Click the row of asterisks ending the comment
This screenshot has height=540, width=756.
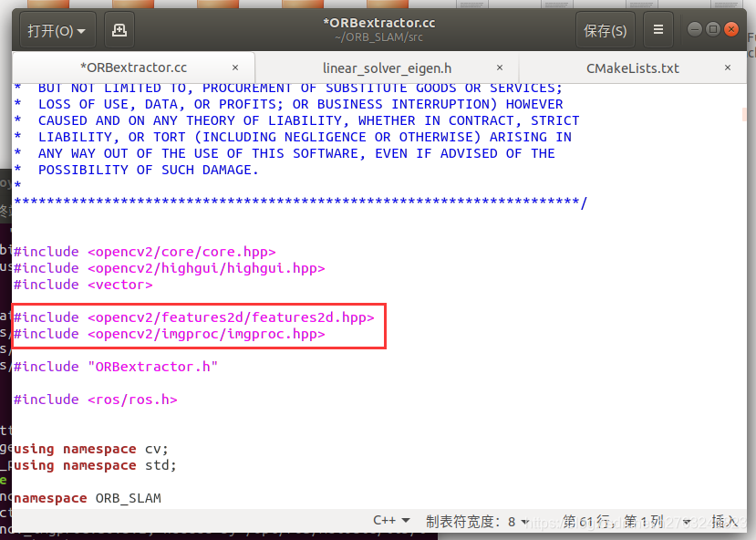click(301, 202)
